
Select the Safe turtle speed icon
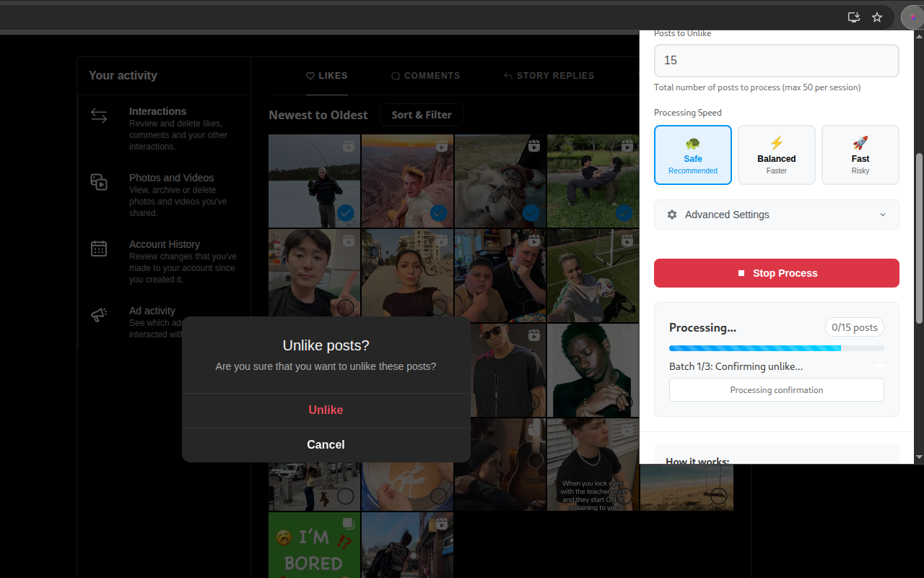click(x=692, y=144)
